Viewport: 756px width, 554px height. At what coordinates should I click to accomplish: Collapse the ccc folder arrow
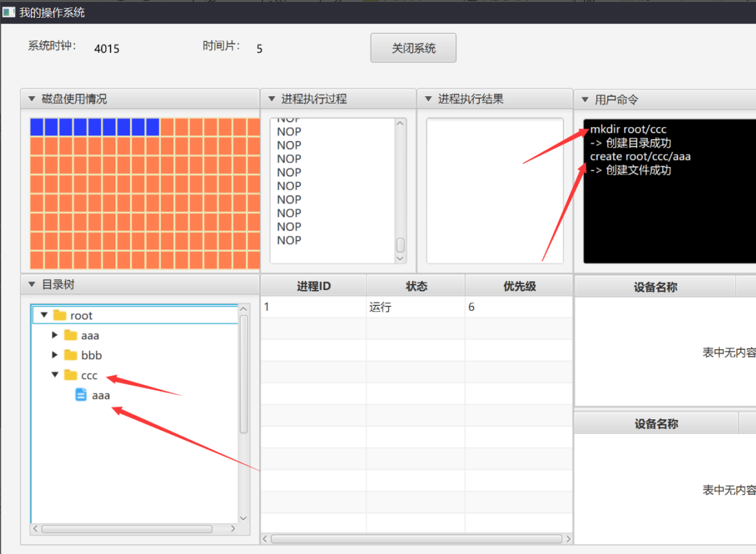[55, 375]
